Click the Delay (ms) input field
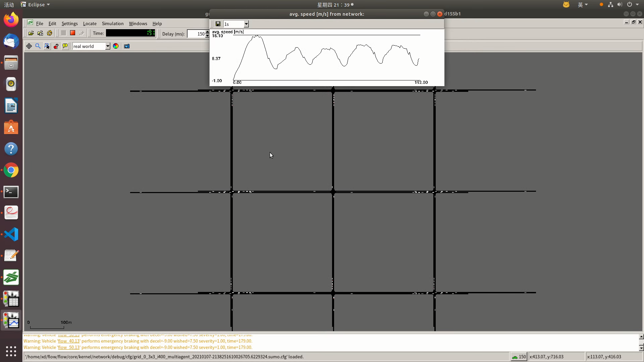 [x=196, y=34]
